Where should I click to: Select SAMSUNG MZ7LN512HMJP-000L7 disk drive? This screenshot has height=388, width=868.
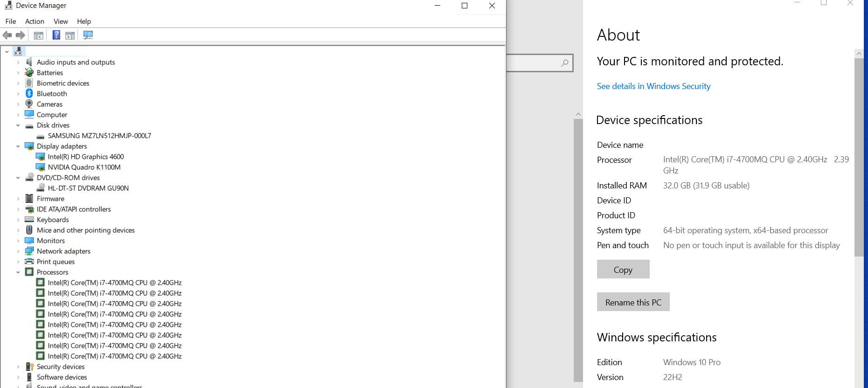(99, 136)
